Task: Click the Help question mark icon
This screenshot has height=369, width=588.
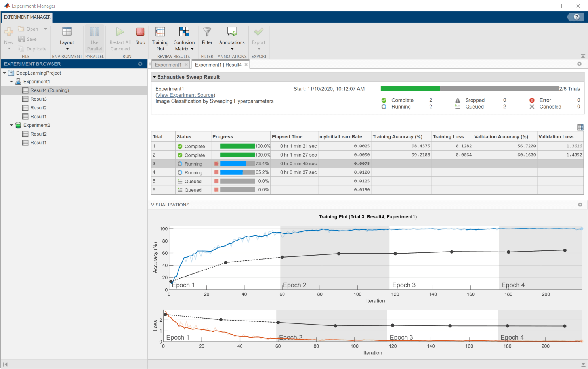Action: pyautogui.click(x=577, y=17)
